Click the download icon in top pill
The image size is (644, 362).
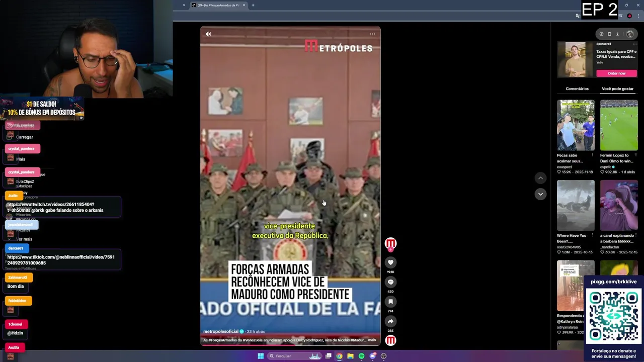click(x=617, y=34)
